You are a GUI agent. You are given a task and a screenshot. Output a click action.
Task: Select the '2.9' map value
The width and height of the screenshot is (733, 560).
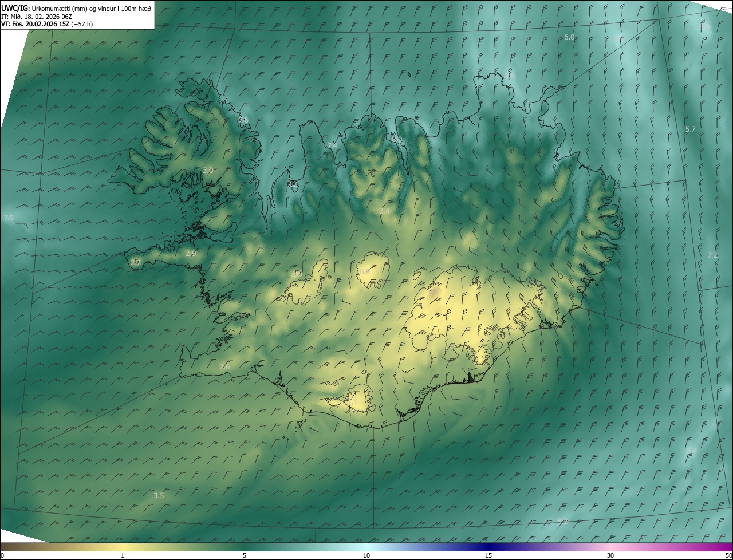[191, 254]
